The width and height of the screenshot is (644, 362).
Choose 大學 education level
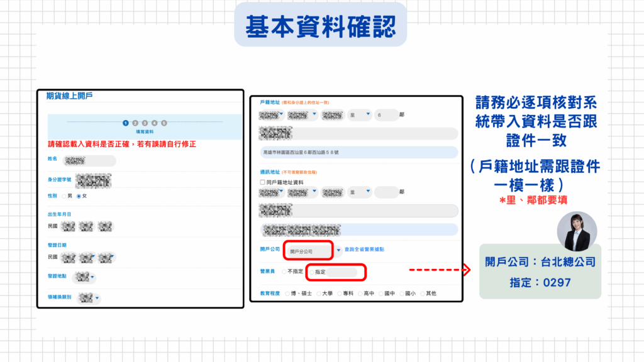(x=319, y=293)
